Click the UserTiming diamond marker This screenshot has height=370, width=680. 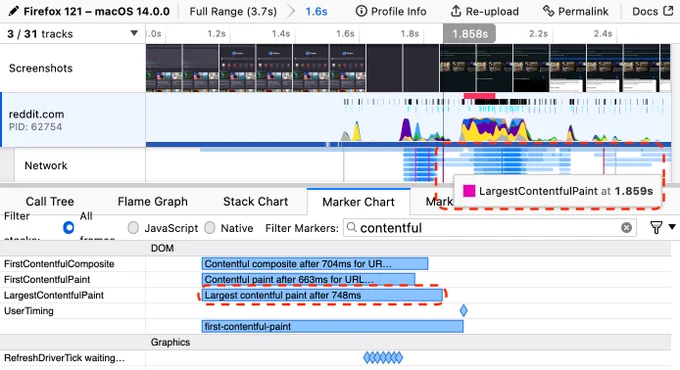tap(464, 311)
